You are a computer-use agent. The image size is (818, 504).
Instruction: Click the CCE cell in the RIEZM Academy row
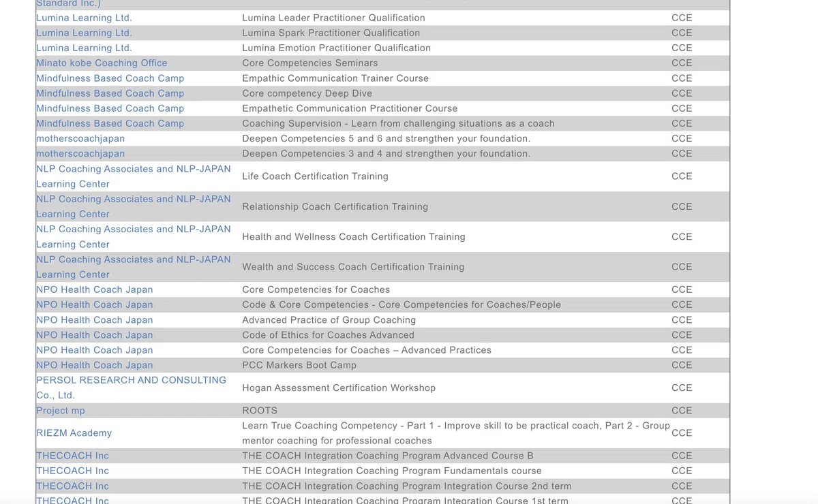[x=682, y=432]
